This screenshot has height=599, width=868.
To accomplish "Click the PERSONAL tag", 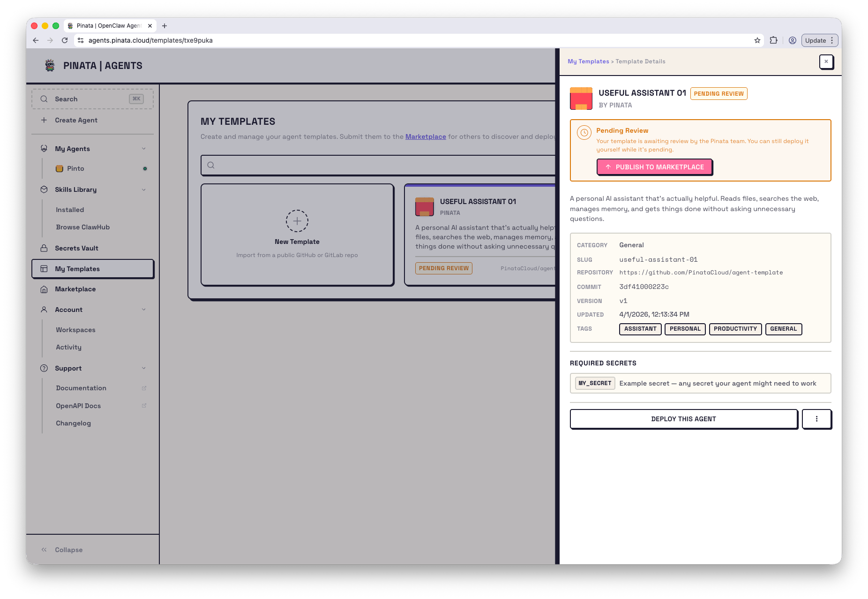I will tap(685, 329).
